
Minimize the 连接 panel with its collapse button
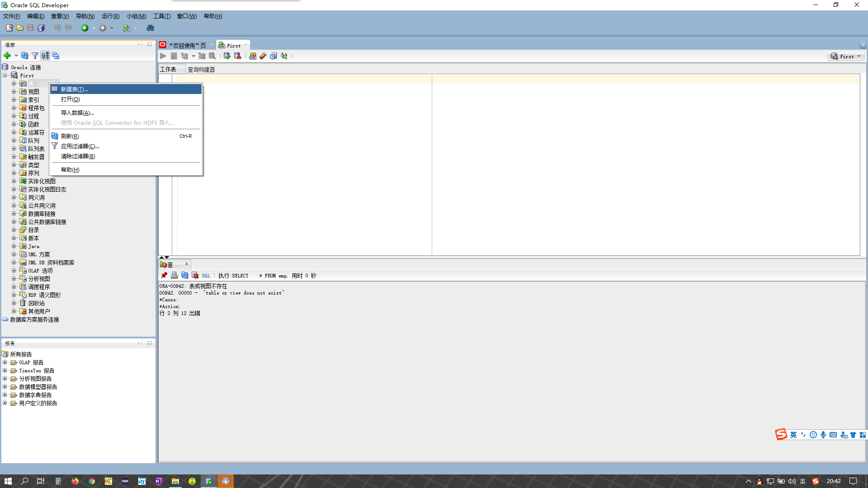(150, 44)
